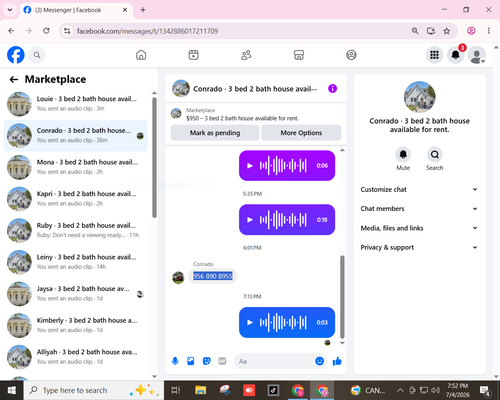Image resolution: width=500 pixels, height=400 pixels.
Task: Select the Messenger Facebook browser tab
Action: pyautogui.click(x=76, y=10)
